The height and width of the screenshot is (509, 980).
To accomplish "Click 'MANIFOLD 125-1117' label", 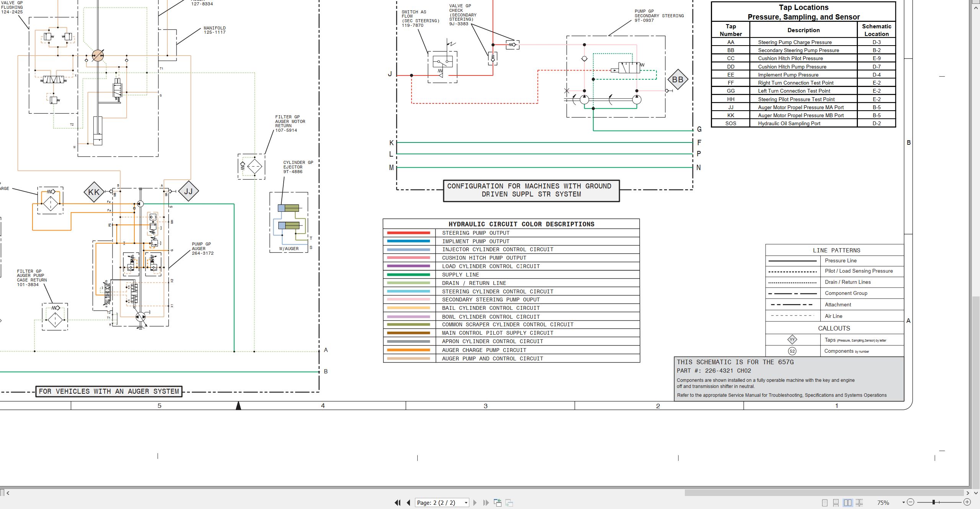I will [x=215, y=30].
